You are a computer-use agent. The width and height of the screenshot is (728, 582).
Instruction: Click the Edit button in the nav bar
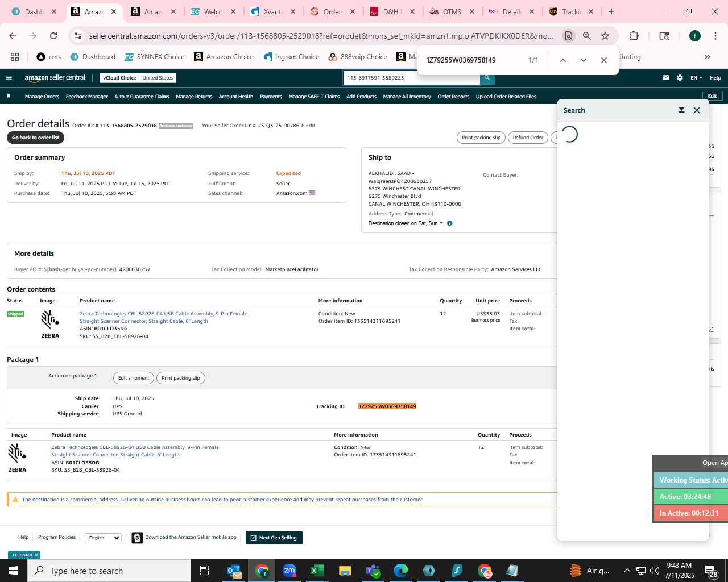[712, 96]
